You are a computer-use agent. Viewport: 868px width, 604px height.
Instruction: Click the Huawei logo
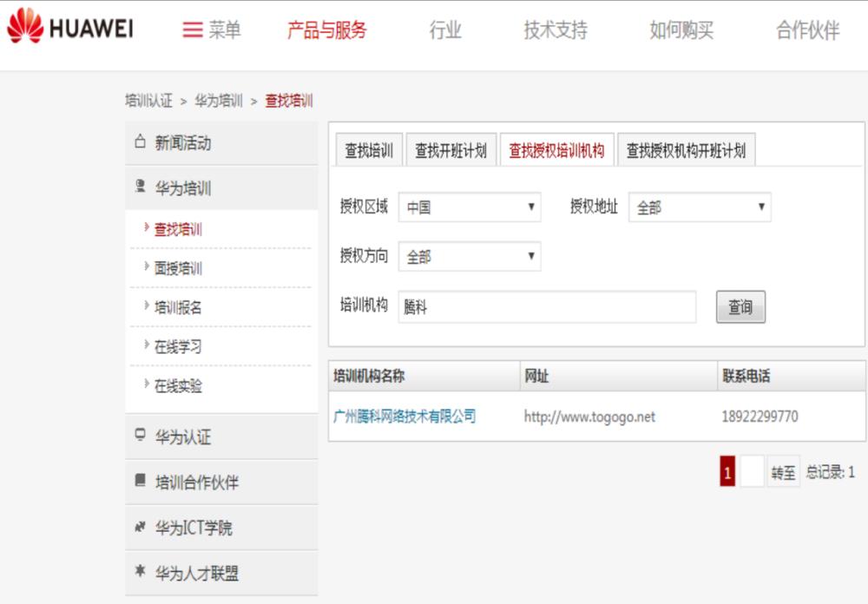pyautogui.click(x=70, y=26)
